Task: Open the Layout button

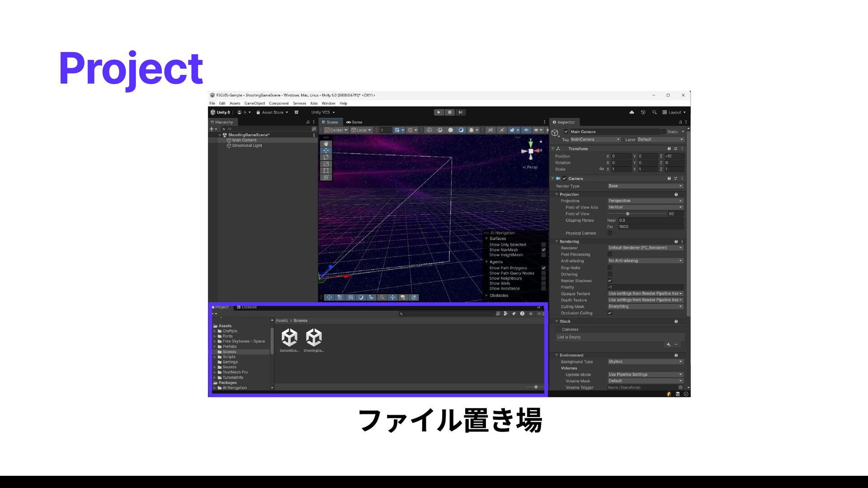Action: coord(674,113)
